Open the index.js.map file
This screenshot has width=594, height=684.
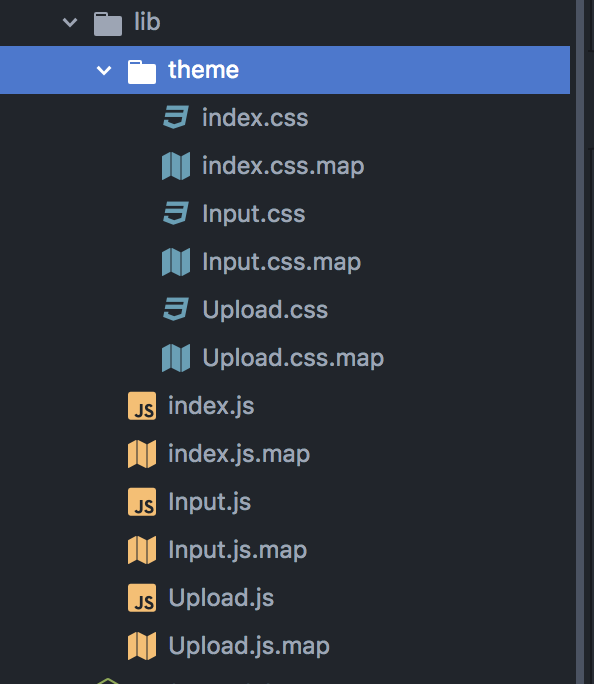pyautogui.click(x=239, y=455)
